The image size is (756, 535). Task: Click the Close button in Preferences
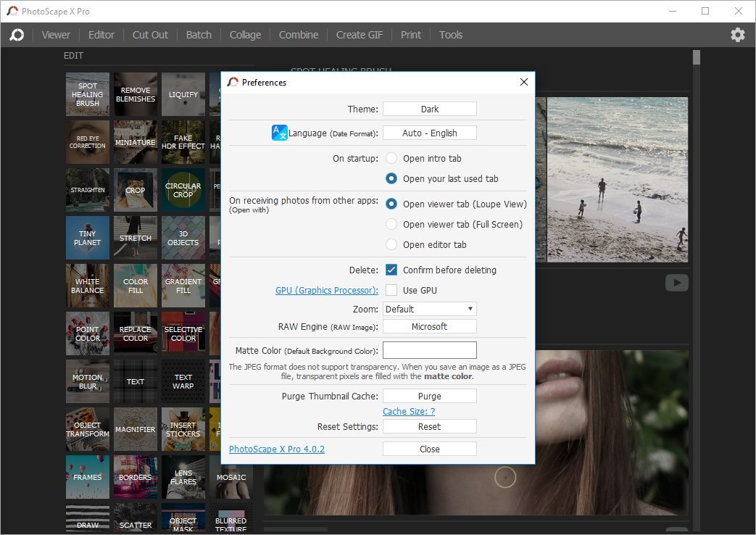[430, 449]
